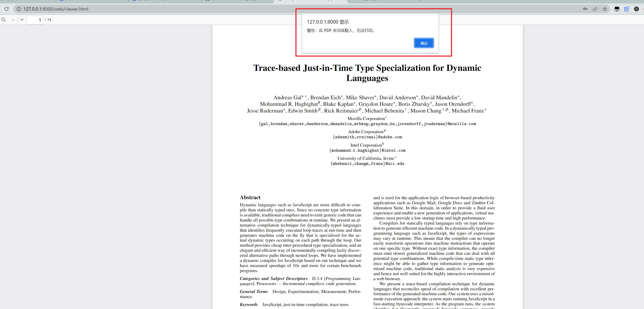The width and height of the screenshot is (644, 309).
Task: Open the browser profile avatar icon
Action: tap(636, 9)
